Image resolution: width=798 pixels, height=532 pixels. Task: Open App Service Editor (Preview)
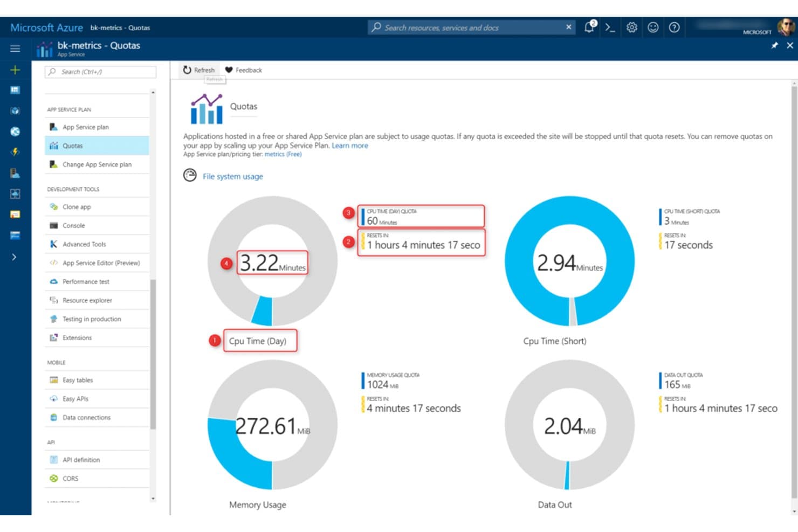pos(97,263)
